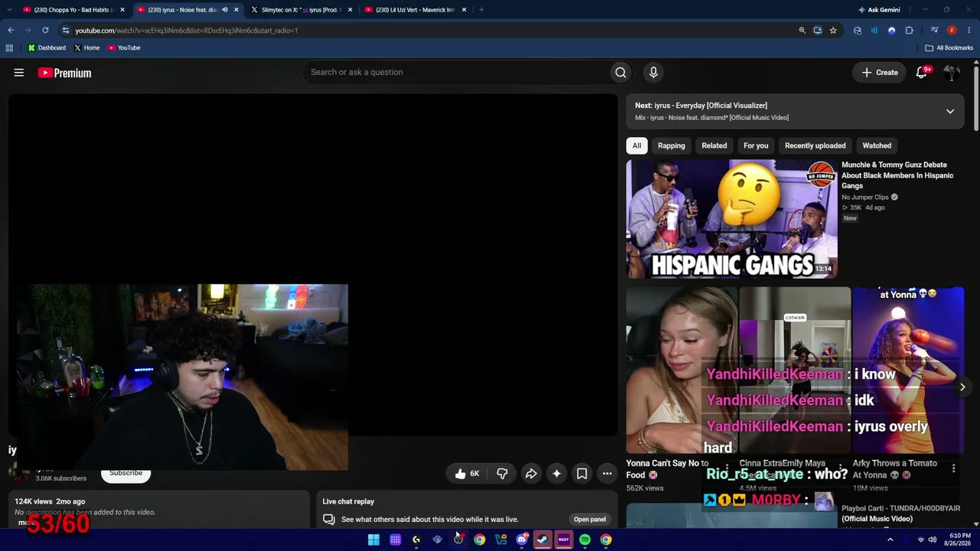Viewport: 980px width, 551px height.
Task: Open Steam from the taskbar
Action: click(543, 540)
